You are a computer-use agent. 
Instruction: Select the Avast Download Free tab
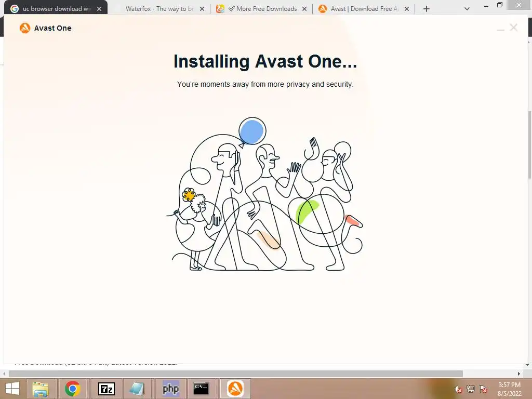pyautogui.click(x=364, y=9)
